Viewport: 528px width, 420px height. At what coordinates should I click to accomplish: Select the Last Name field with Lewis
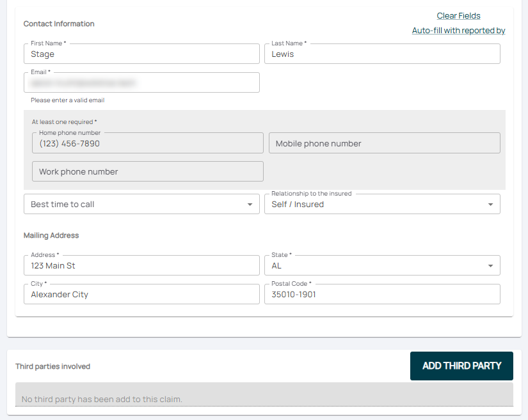point(382,54)
